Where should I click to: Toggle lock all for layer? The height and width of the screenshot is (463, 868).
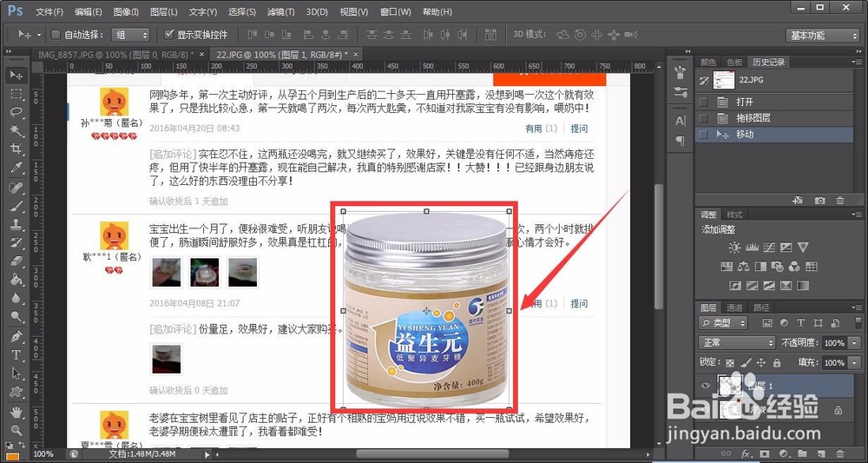point(777,363)
